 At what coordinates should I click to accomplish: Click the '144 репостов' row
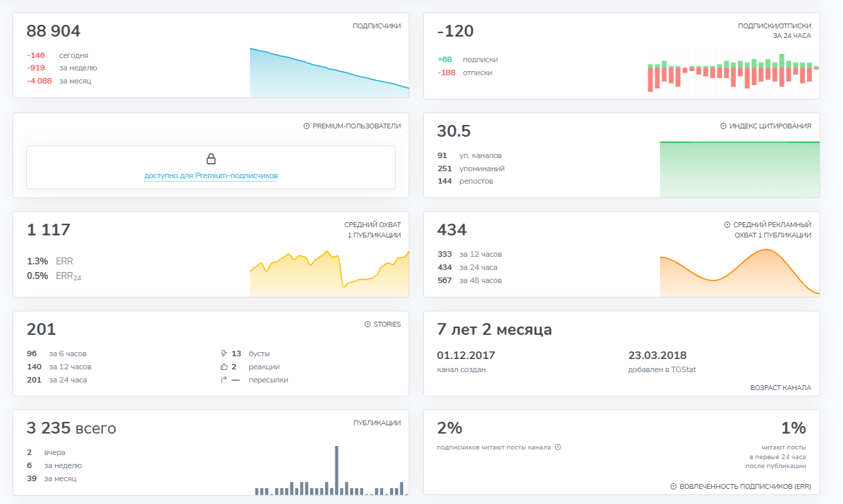tap(465, 181)
